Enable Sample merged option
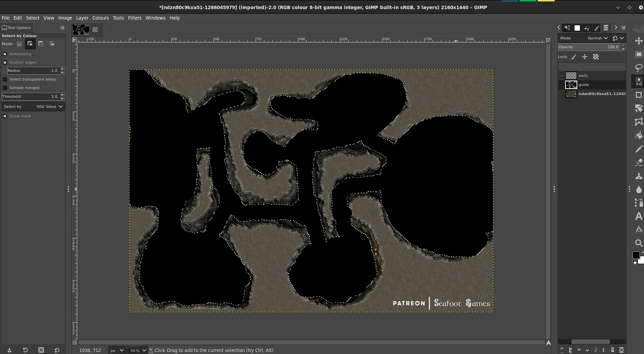The image size is (644, 354). [5, 88]
